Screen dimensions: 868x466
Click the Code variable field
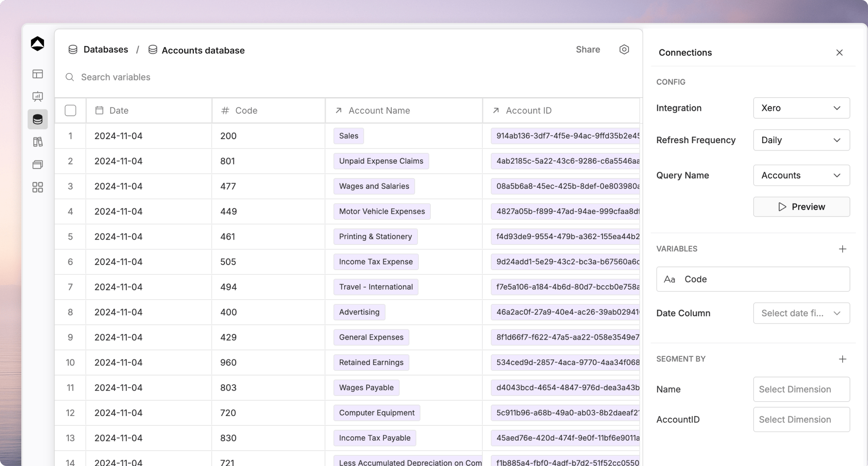(x=753, y=279)
